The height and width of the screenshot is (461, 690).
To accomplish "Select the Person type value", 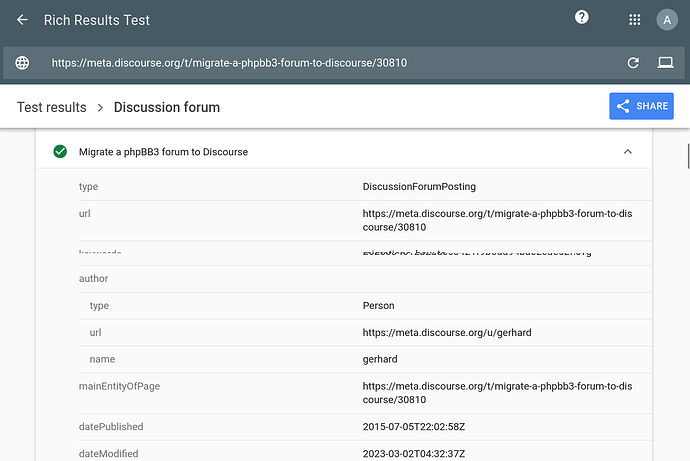I will pos(378,306).
